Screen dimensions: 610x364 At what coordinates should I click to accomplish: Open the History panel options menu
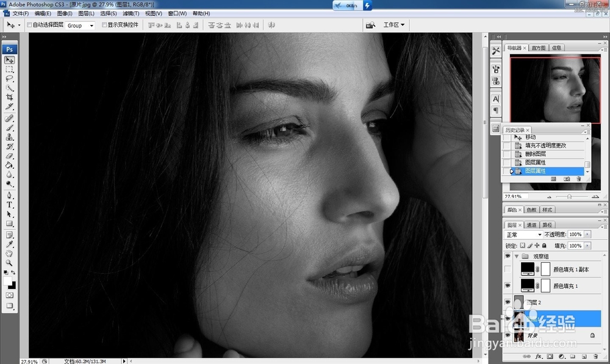(587, 132)
